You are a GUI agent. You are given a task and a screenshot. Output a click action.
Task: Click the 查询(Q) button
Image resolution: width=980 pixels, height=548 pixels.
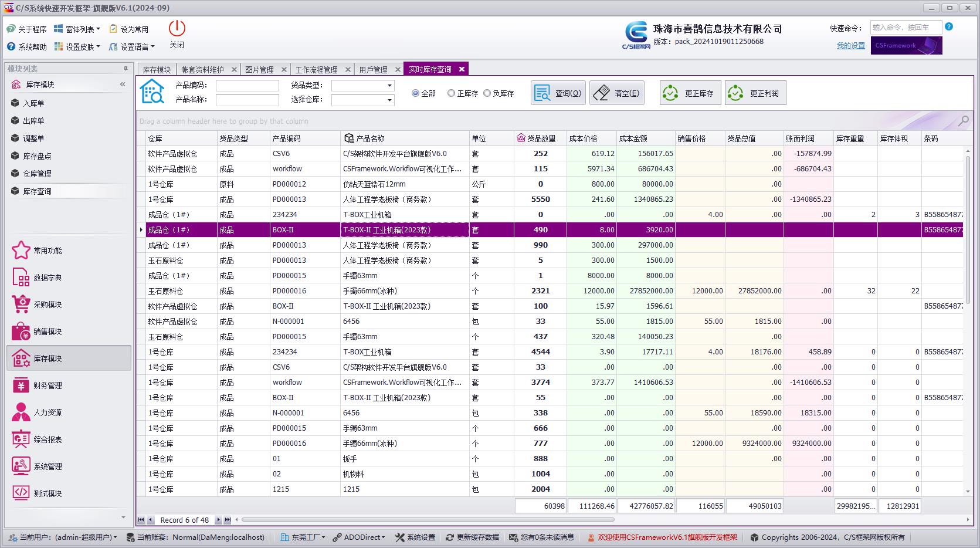pos(558,93)
